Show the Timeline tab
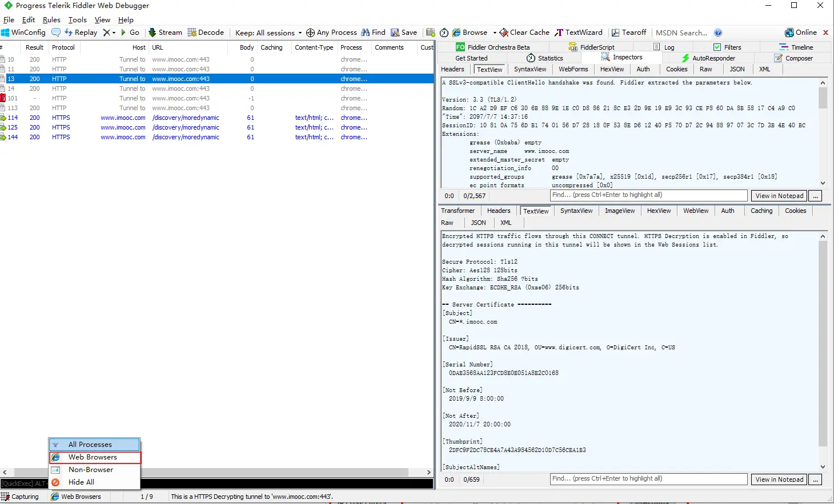 pos(796,47)
